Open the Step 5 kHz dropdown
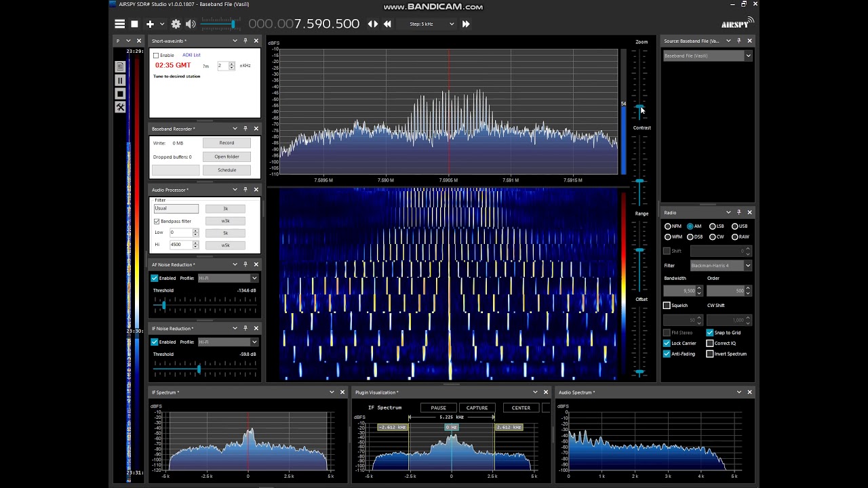The image size is (868, 488). coord(431,24)
